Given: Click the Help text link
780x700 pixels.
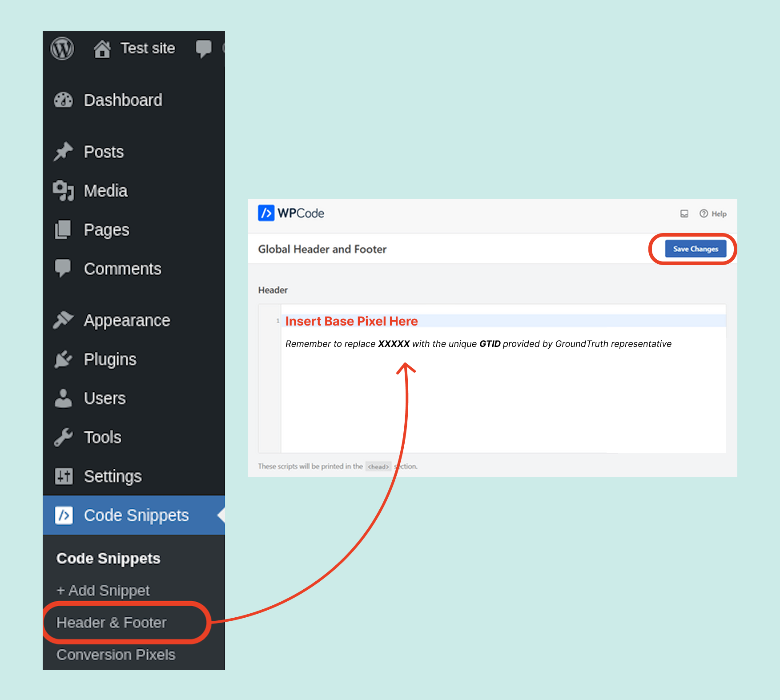Looking at the screenshot, I should 719,214.
